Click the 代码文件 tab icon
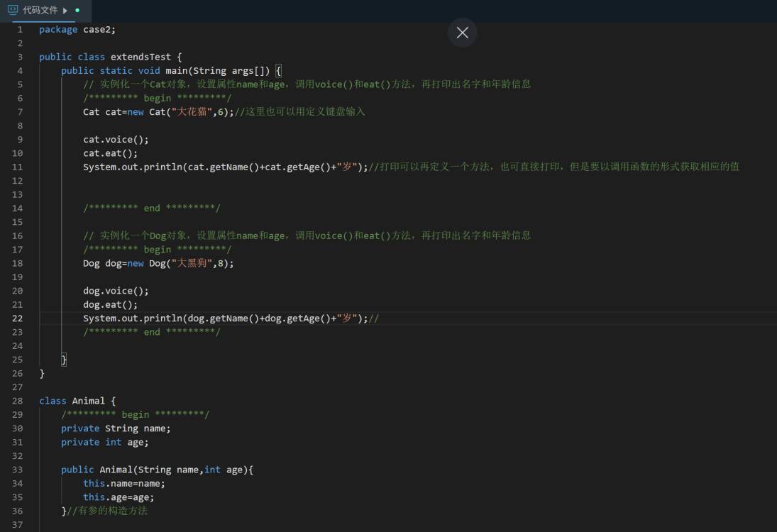Image resolution: width=777 pixels, height=532 pixels. point(13,9)
